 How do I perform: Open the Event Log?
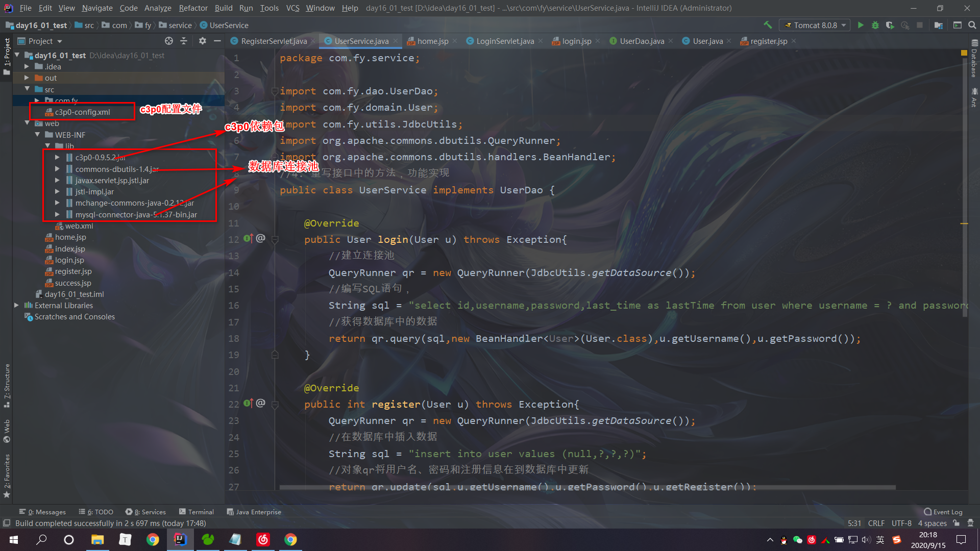pos(943,512)
